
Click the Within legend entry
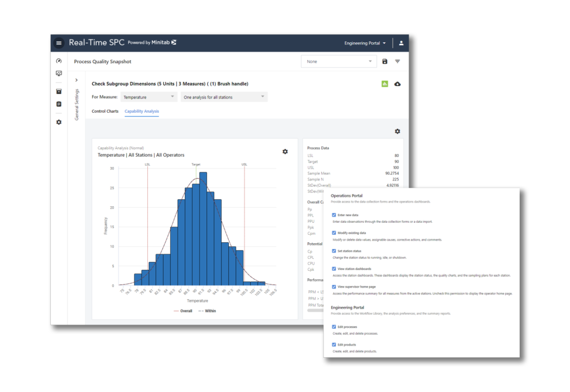click(x=207, y=311)
